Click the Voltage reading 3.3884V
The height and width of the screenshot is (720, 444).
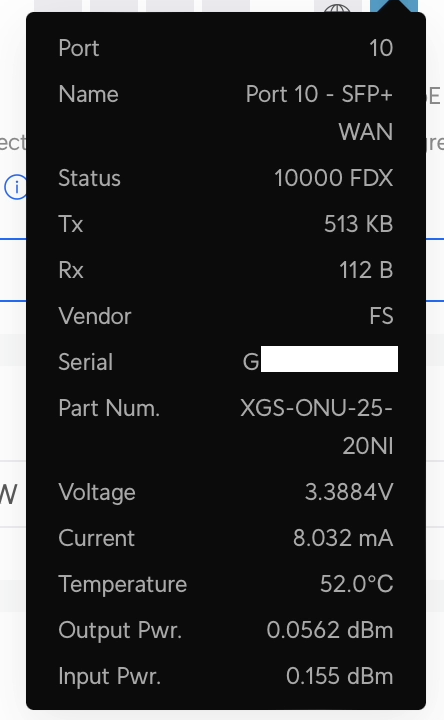(x=349, y=492)
